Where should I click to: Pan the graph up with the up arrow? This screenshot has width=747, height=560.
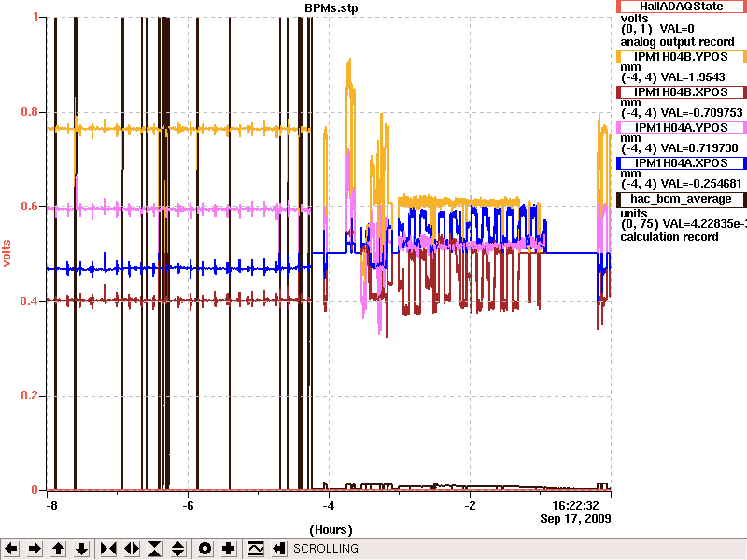[x=59, y=549]
